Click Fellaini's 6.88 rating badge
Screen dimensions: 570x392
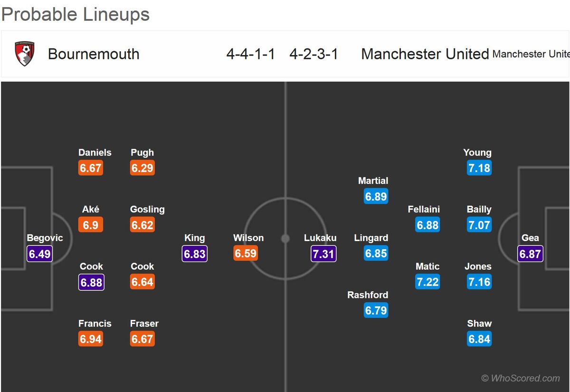point(427,225)
